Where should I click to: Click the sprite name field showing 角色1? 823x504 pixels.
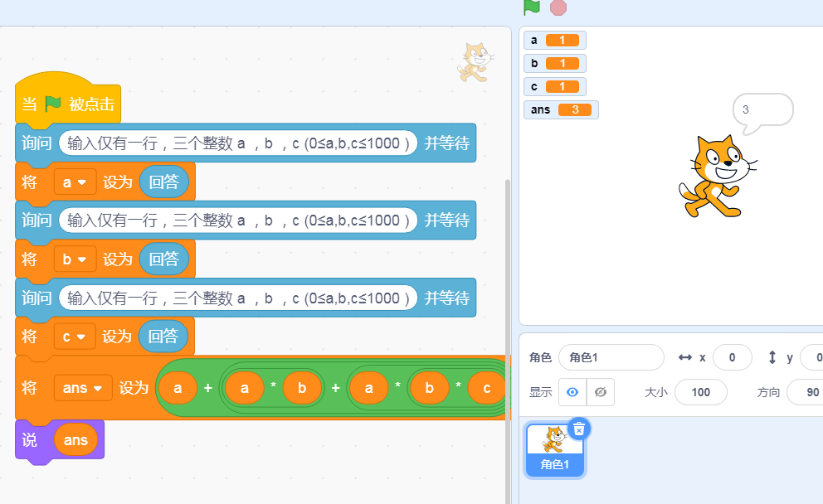pos(611,356)
